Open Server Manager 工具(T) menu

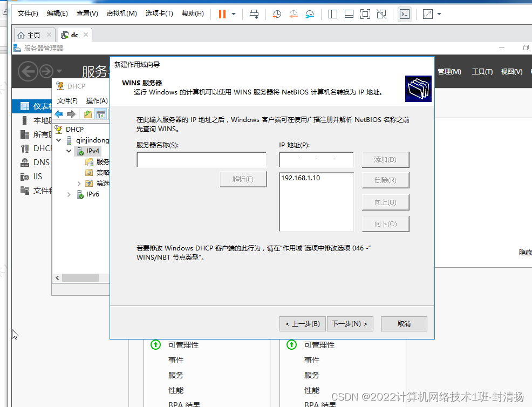click(482, 72)
